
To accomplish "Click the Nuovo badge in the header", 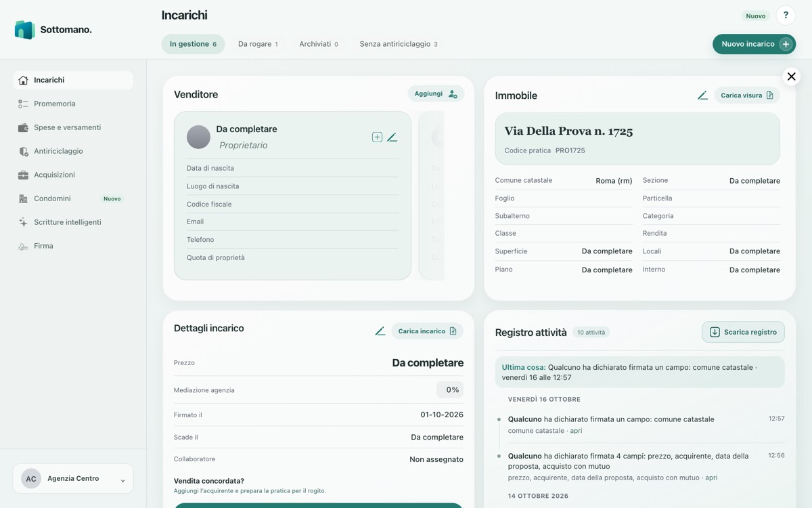I will 755,16.
